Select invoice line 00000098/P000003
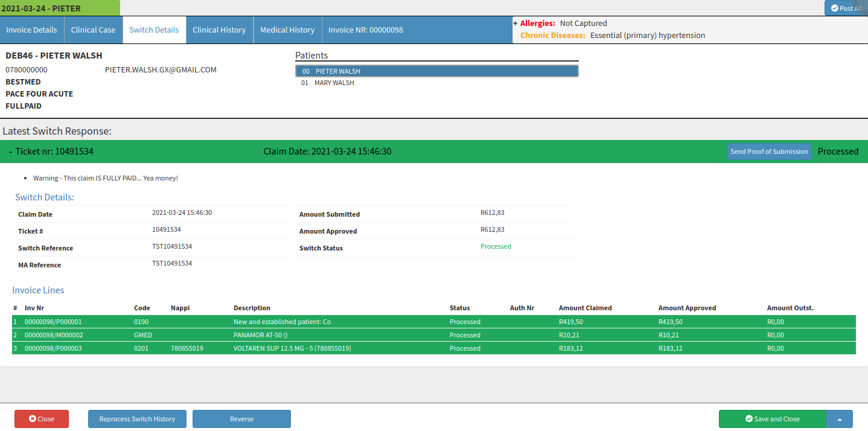Viewport: 868px width, 431px height. click(433, 348)
